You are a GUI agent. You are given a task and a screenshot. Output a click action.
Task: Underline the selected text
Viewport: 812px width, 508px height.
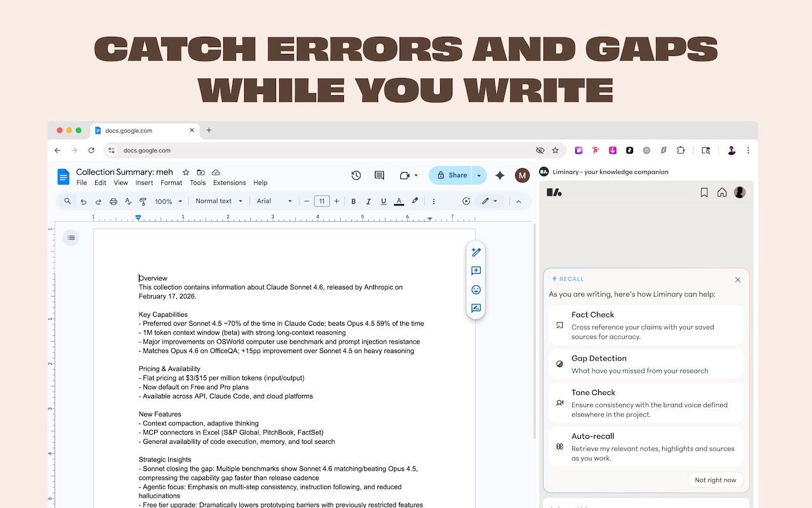point(383,201)
